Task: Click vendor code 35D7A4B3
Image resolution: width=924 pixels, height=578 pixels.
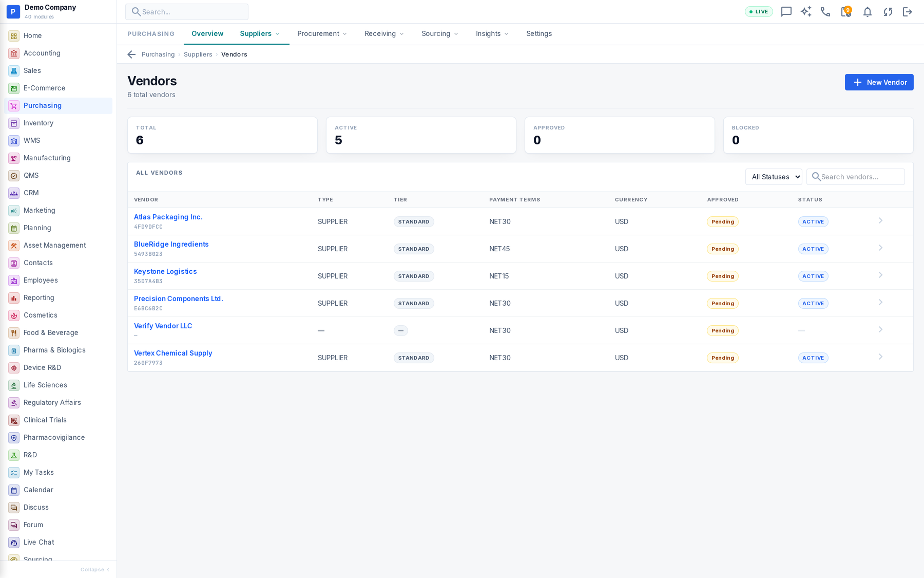Action: 148,282
